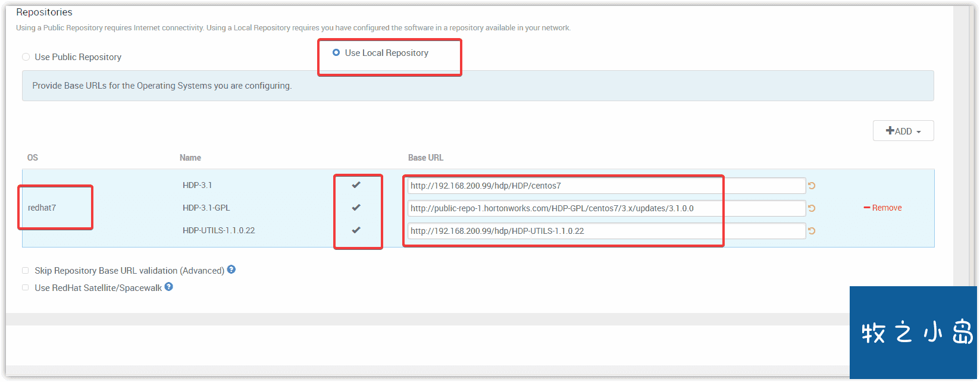Undo changes to the HDP-UTILS-1.1.0.22 Base URL
Image resolution: width=980 pixels, height=382 pixels.
pos(812,231)
